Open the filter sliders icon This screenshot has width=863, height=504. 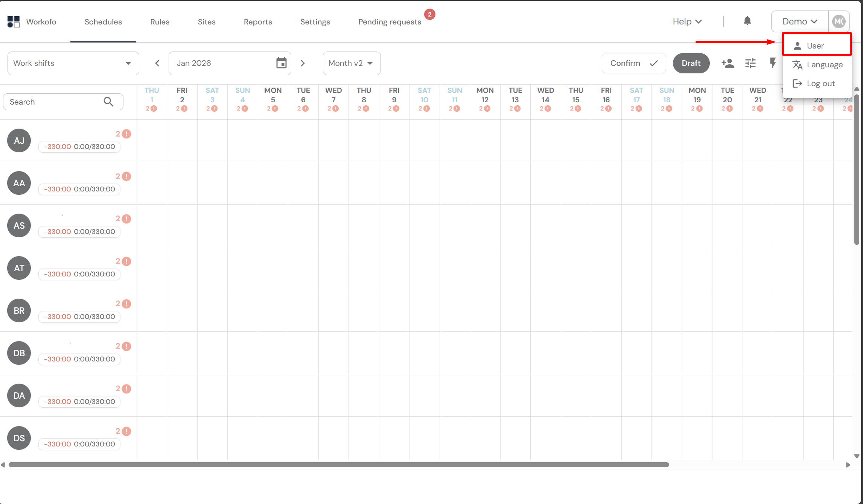[x=750, y=63]
